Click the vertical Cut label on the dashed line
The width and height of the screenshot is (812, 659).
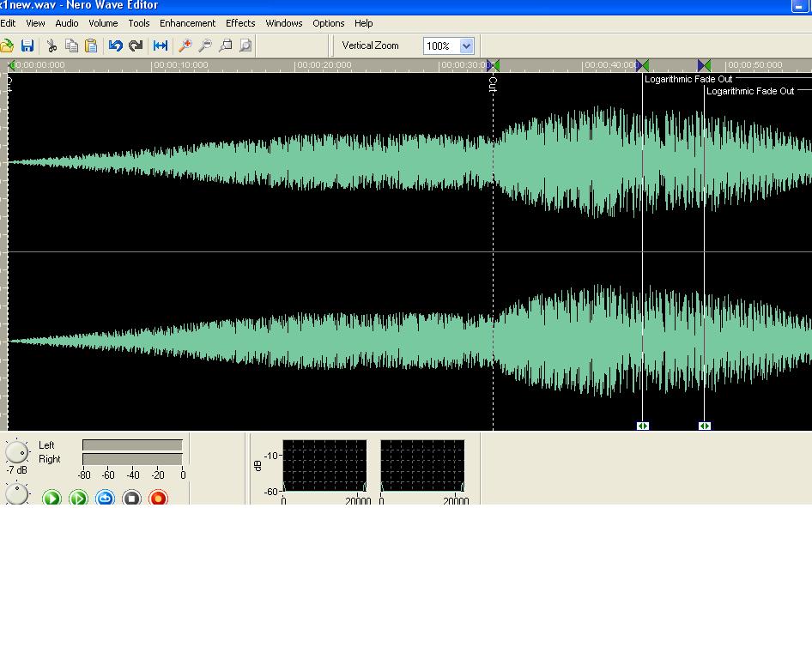pyautogui.click(x=493, y=84)
